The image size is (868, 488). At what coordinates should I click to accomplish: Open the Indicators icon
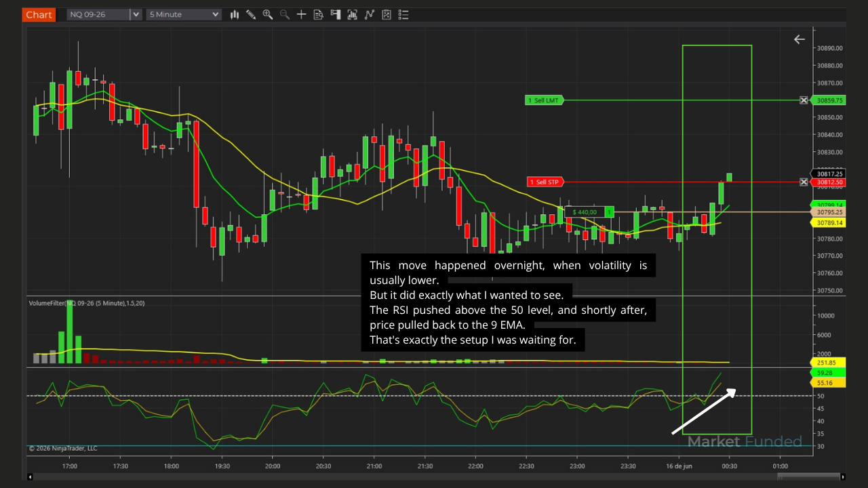coord(369,14)
